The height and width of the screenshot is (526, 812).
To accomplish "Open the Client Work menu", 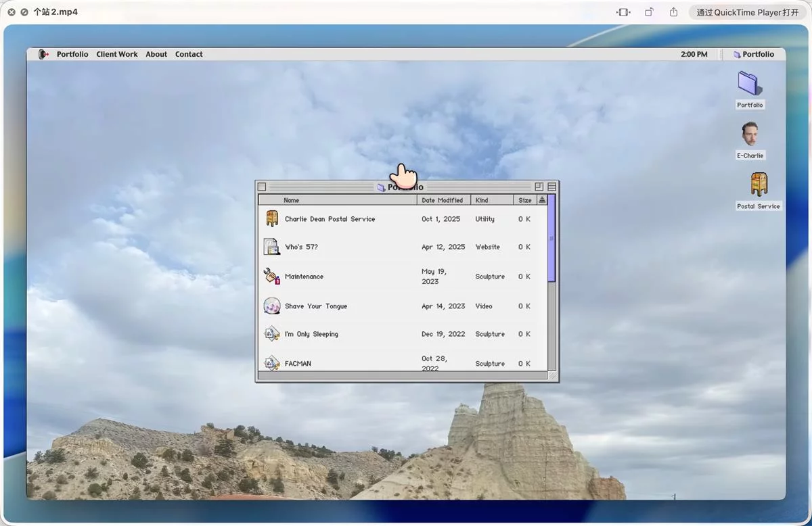I will [117, 54].
